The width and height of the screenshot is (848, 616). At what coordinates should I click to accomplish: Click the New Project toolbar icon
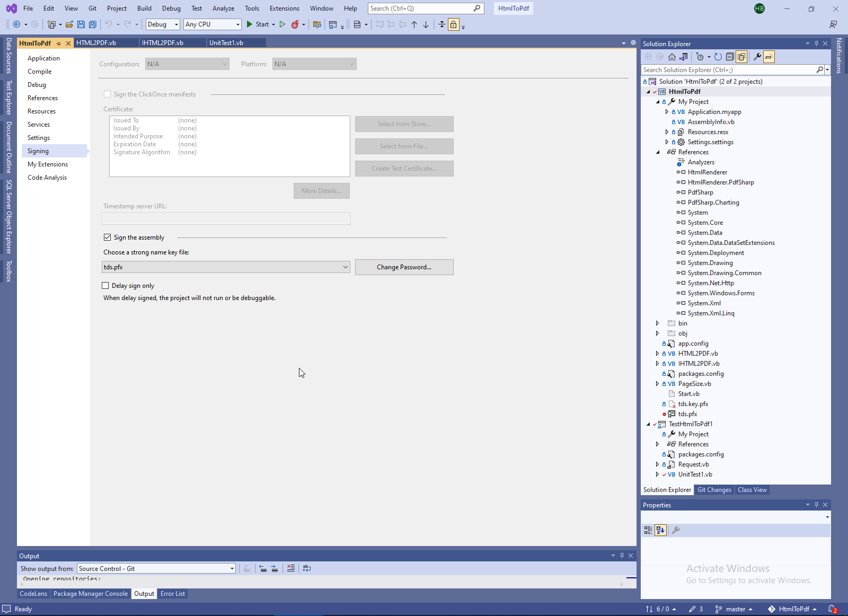(x=51, y=24)
